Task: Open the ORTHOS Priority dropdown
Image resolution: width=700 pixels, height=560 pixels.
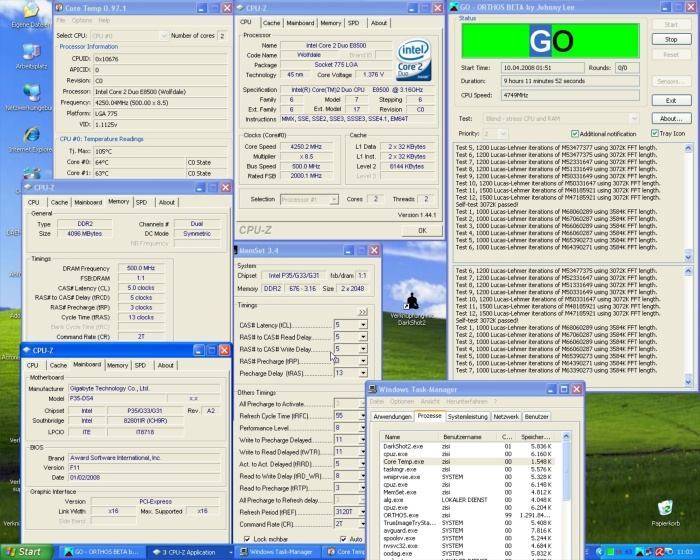Action: [x=495, y=134]
